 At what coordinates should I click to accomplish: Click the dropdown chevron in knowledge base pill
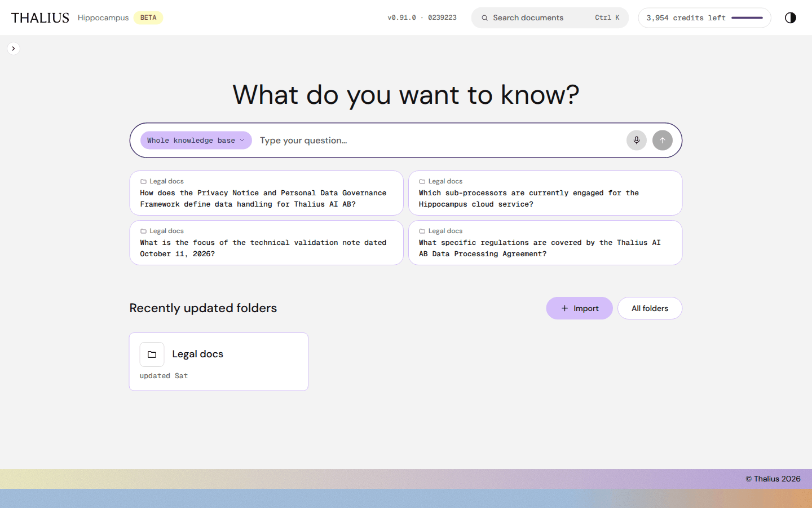pos(242,141)
